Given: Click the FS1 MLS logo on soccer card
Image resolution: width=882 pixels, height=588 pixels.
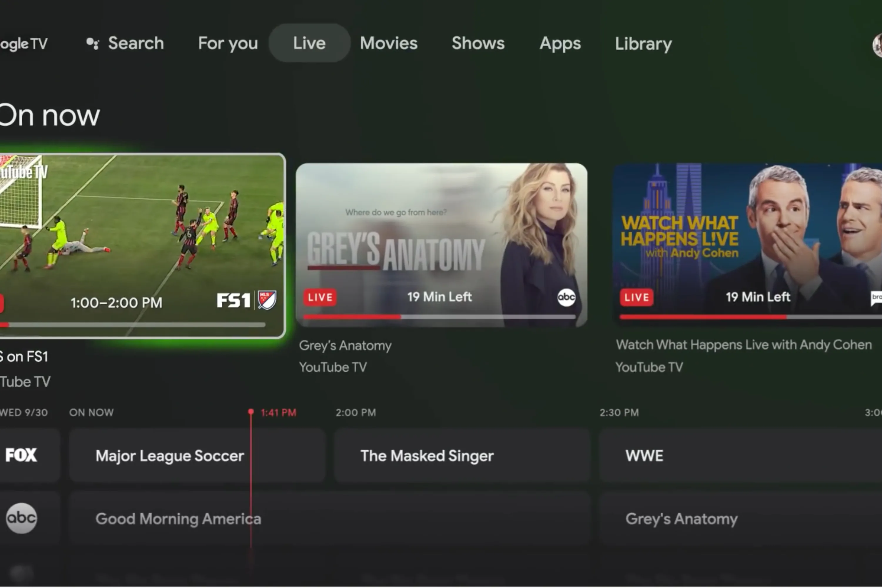Looking at the screenshot, I should (246, 300).
